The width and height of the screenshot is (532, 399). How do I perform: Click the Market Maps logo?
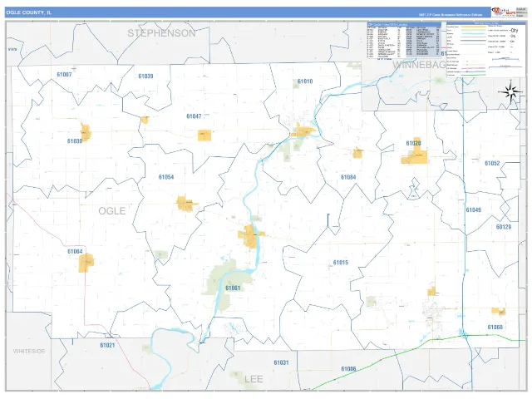(x=504, y=12)
